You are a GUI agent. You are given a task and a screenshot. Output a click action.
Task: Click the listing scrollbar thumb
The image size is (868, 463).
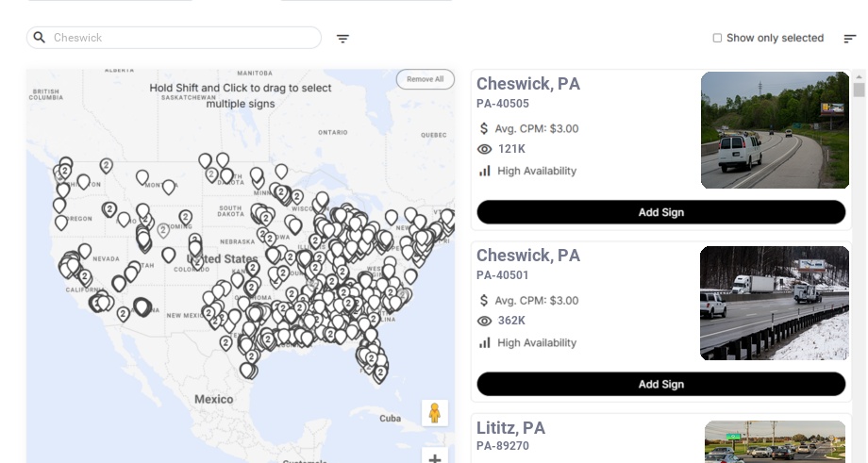coord(859,90)
